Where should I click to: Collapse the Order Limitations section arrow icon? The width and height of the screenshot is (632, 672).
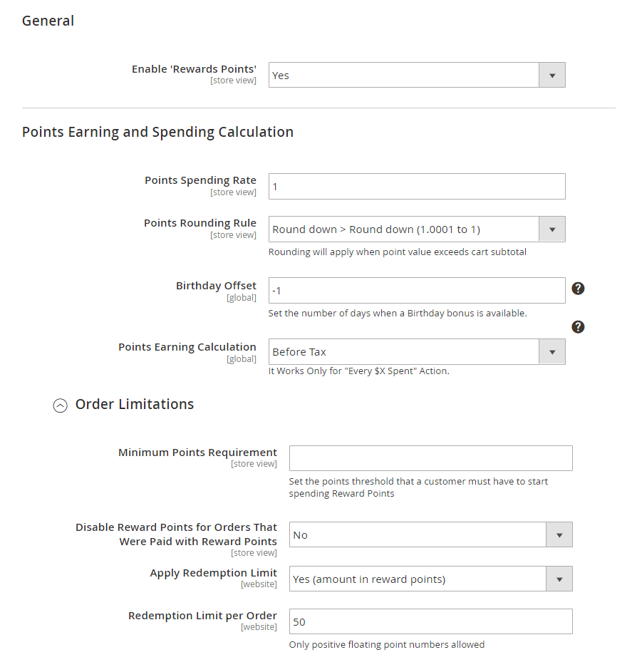coord(61,405)
